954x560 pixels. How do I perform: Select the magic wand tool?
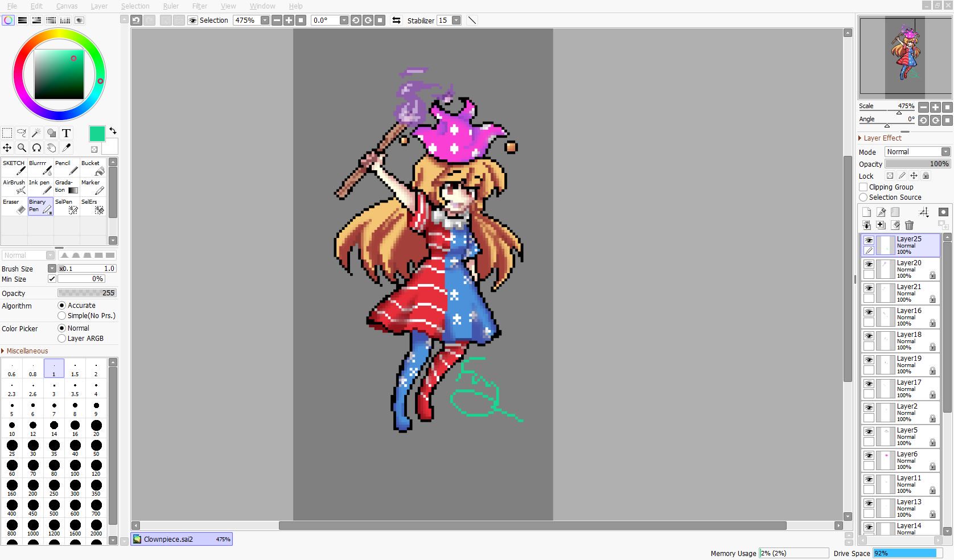click(36, 133)
